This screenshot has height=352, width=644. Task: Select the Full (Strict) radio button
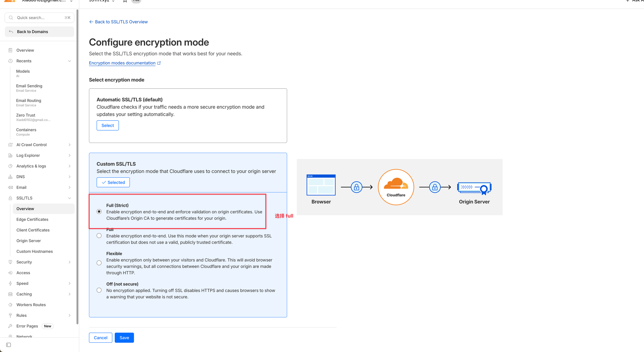click(99, 212)
